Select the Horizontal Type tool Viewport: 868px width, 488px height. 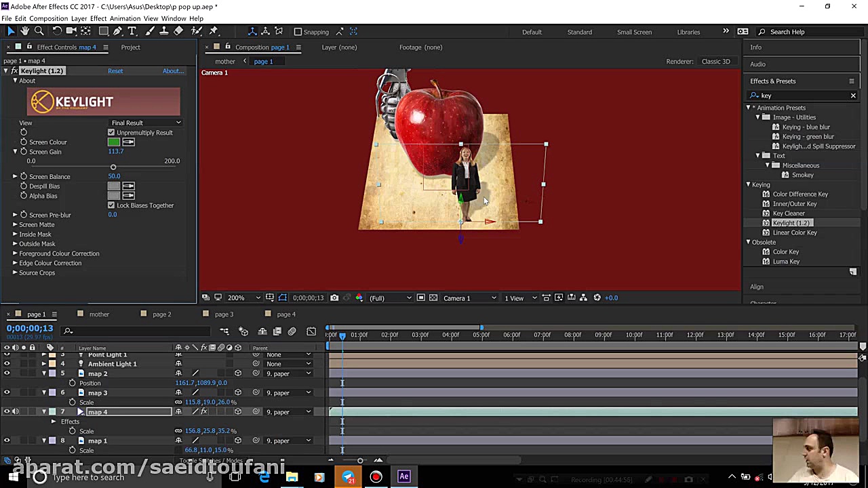tap(133, 31)
